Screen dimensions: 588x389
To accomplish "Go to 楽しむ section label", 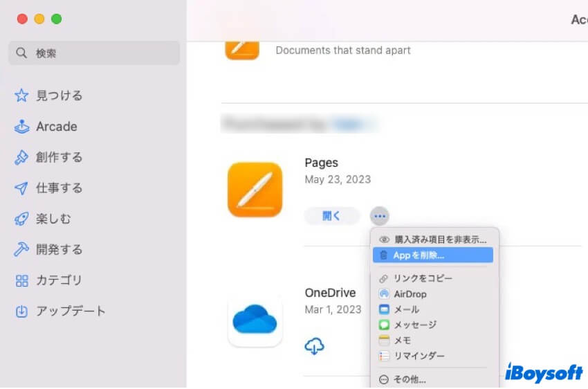I will 53,219.
